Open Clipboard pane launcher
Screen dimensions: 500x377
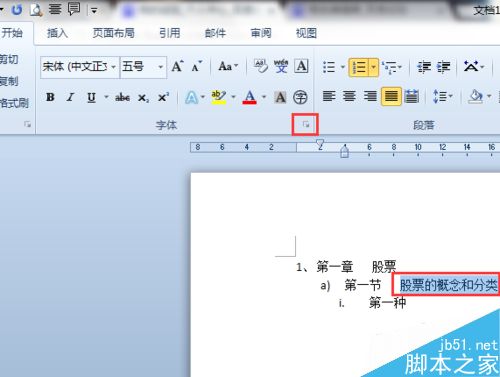pyautogui.click(x=27, y=124)
